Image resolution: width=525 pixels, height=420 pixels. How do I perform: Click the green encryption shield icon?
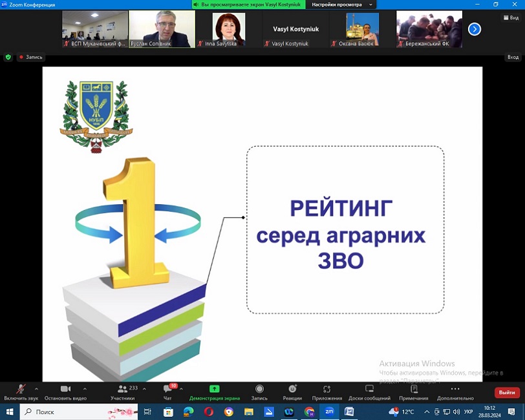(x=8, y=58)
